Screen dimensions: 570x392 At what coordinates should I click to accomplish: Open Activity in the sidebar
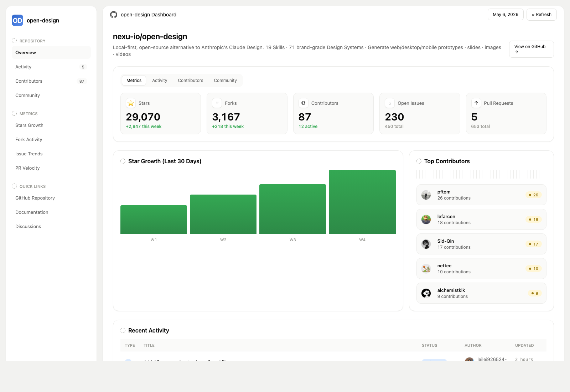coord(51,67)
